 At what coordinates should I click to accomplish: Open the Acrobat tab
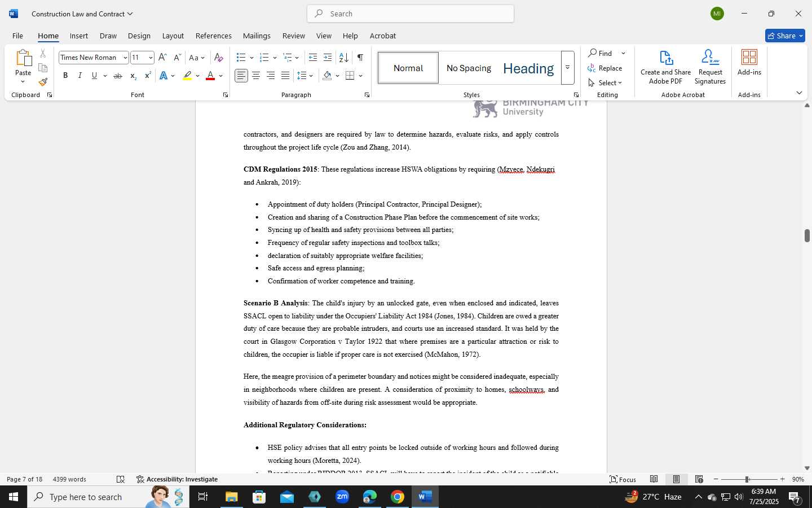coord(383,36)
